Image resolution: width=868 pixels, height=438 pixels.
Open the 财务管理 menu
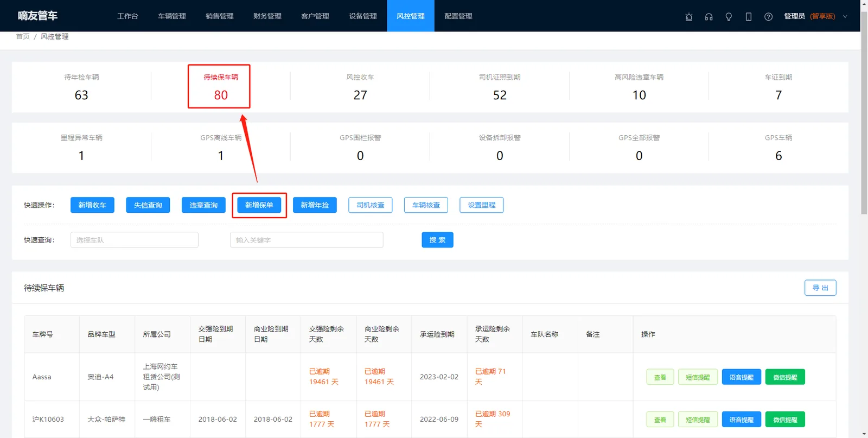(x=267, y=16)
